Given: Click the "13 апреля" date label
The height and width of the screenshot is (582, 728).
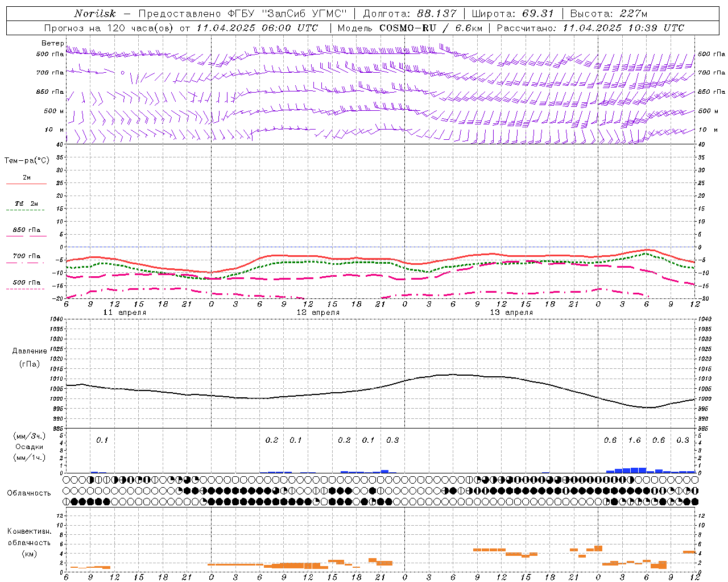Looking at the screenshot, I should [x=511, y=313].
